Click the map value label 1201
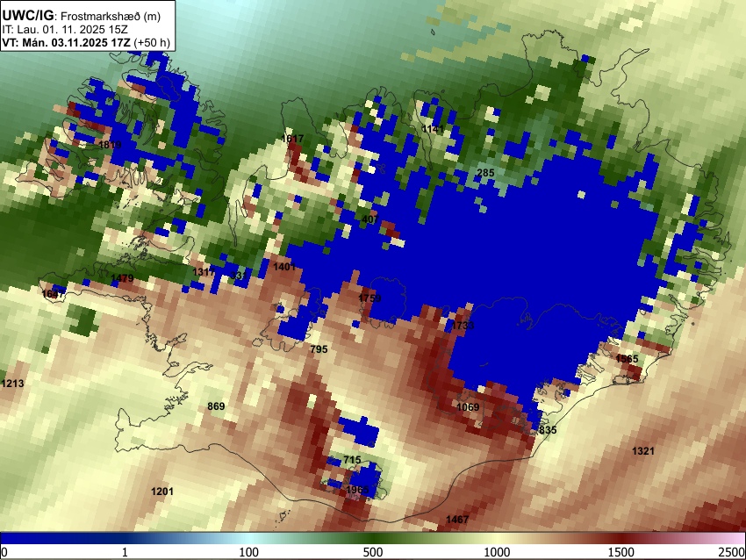Image resolution: width=746 pixels, height=560 pixels. pos(162,492)
